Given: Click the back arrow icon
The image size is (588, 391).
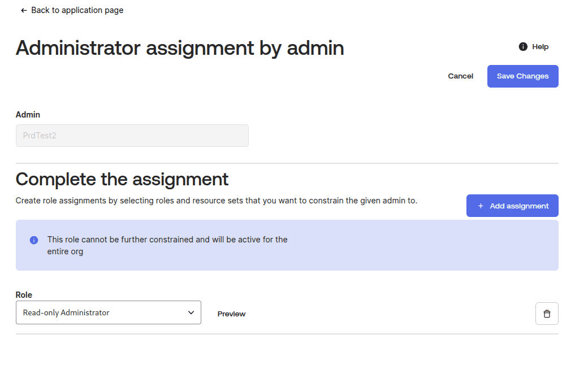Looking at the screenshot, I should [24, 10].
